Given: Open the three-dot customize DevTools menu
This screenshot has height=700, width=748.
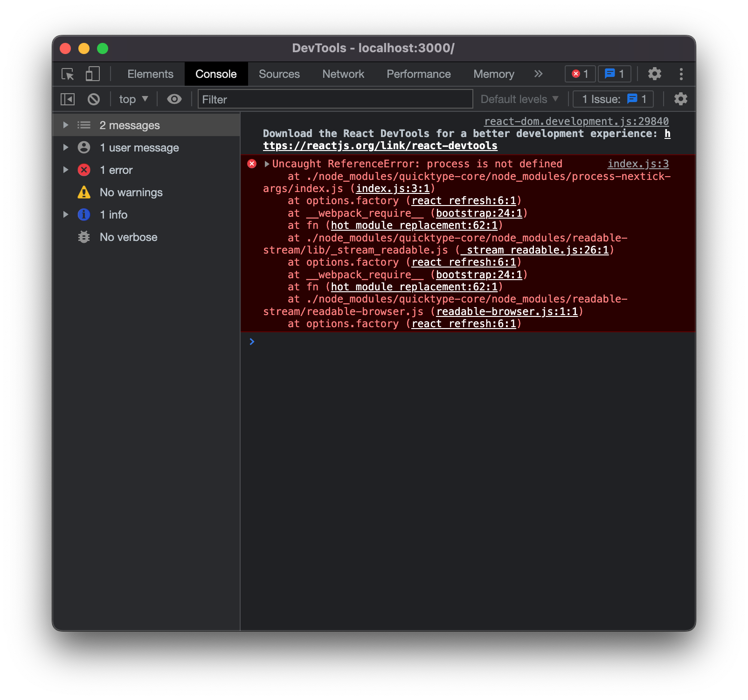Looking at the screenshot, I should (x=681, y=74).
